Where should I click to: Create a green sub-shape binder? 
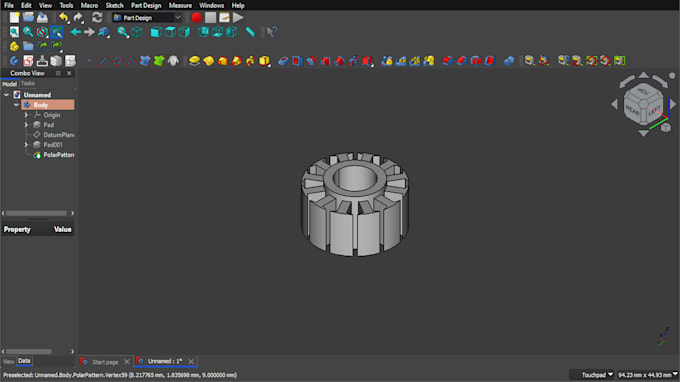tap(159, 61)
